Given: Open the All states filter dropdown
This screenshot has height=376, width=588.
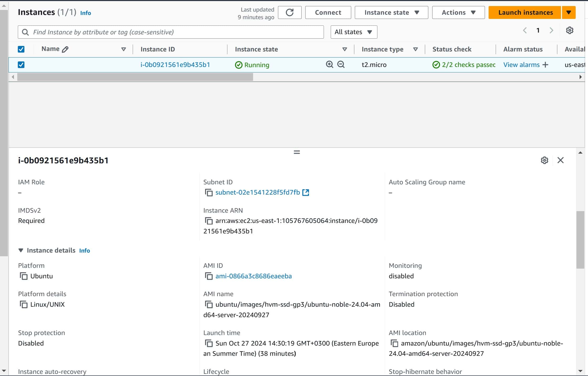Looking at the screenshot, I should pyautogui.click(x=353, y=32).
